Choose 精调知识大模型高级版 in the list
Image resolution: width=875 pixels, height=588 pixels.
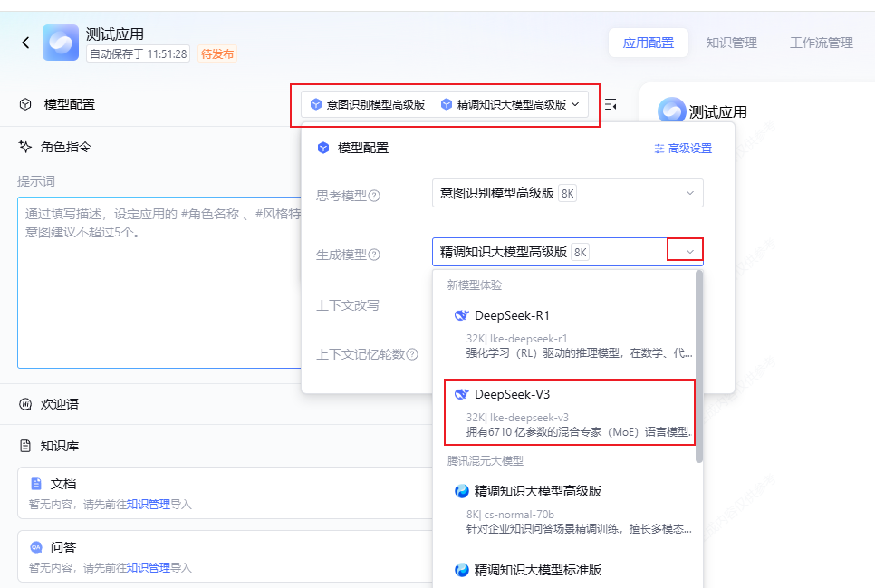point(569,508)
